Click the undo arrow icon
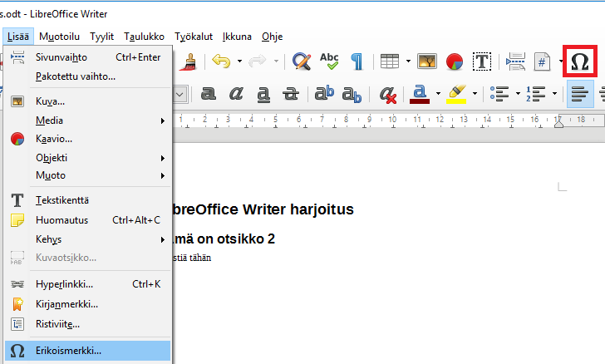 [x=220, y=61]
